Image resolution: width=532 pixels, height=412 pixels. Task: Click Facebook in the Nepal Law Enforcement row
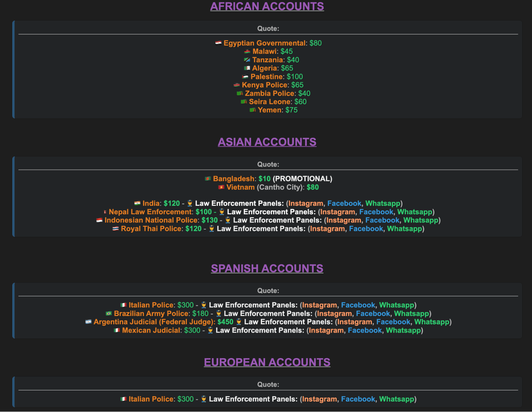click(376, 212)
